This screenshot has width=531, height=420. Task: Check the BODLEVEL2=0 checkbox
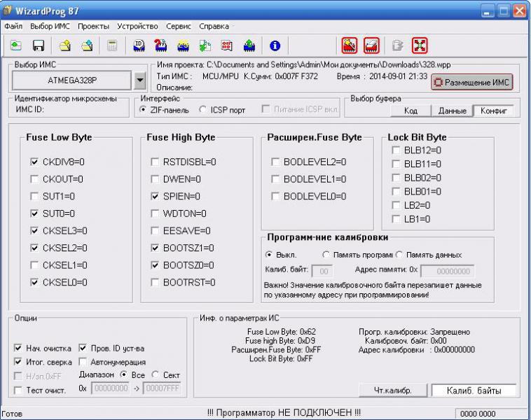click(275, 162)
